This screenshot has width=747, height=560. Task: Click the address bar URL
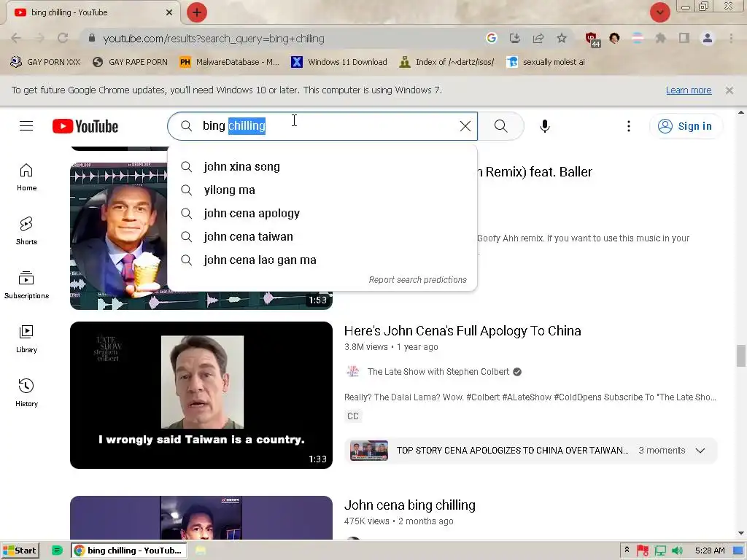pyautogui.click(x=214, y=39)
